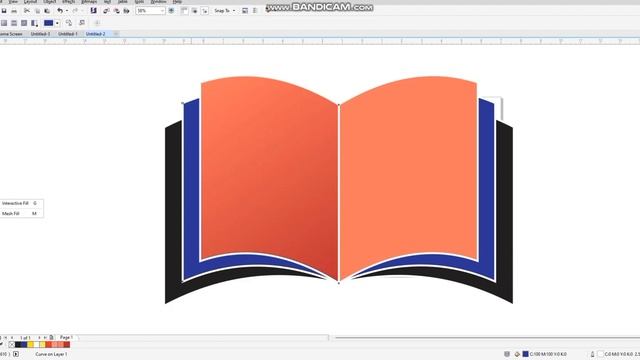Open the Layout menu
This screenshot has width=640, height=360.
pos(30,2)
